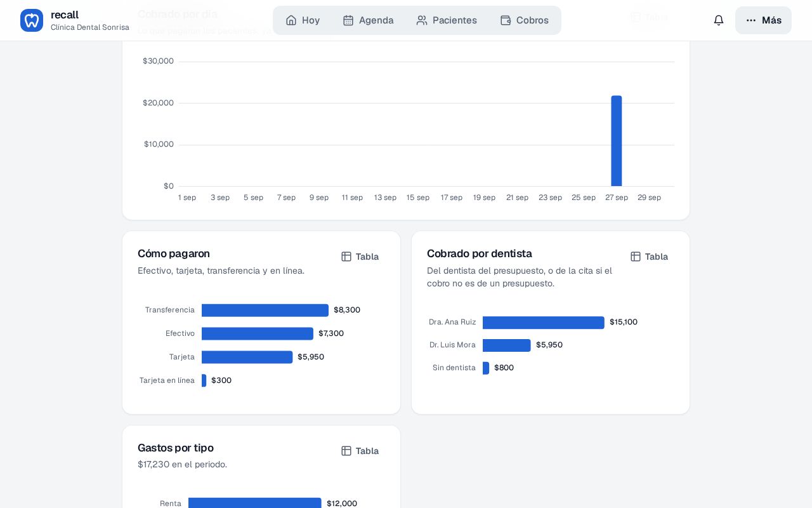Viewport: 812px width, 508px height.
Task: Show Cómo pagaron as Tabla
Action: [360, 257]
